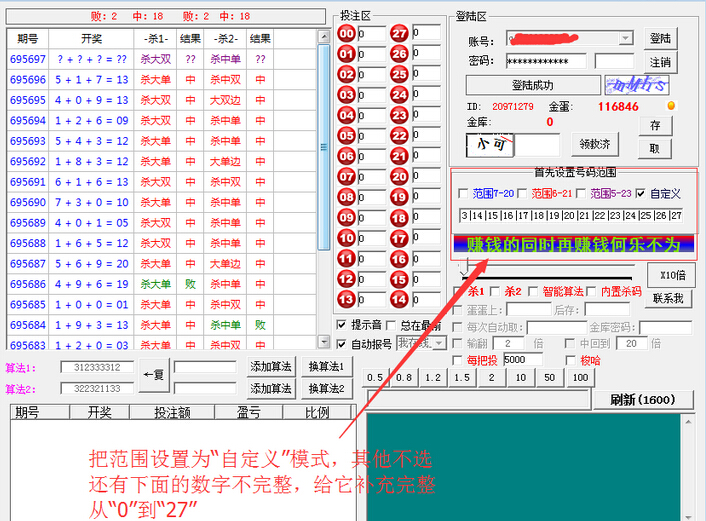Click red number ball 13

[347, 299]
